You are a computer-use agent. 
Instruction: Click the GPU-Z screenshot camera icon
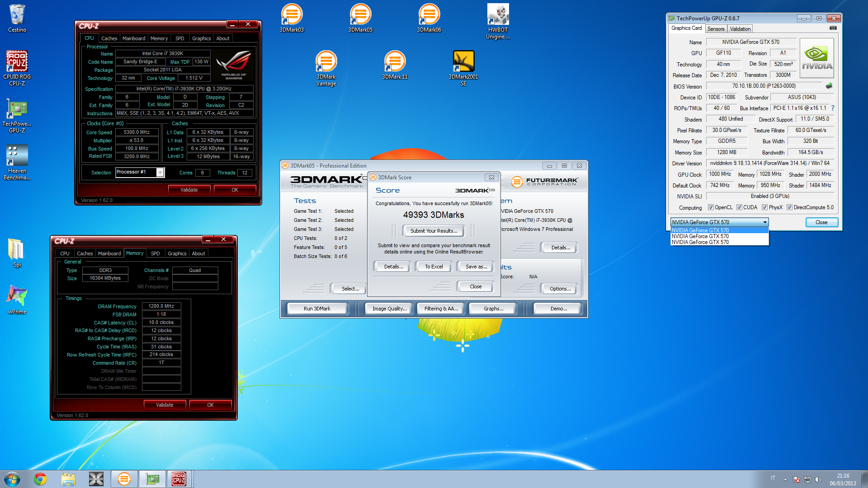click(x=833, y=28)
